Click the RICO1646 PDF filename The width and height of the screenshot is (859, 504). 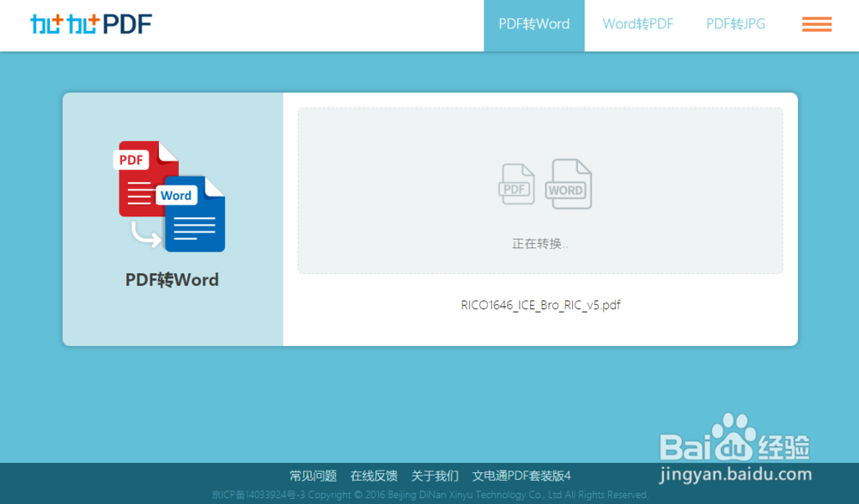click(x=541, y=304)
